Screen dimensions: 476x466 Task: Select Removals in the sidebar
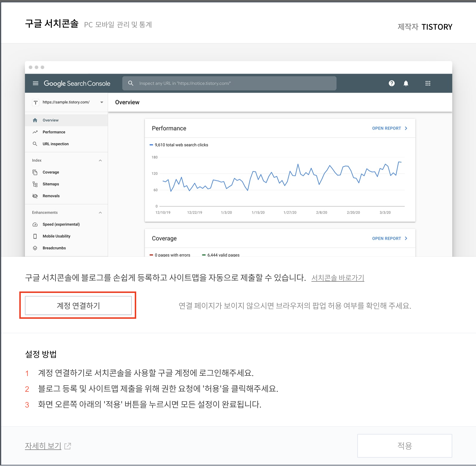[66, 196]
